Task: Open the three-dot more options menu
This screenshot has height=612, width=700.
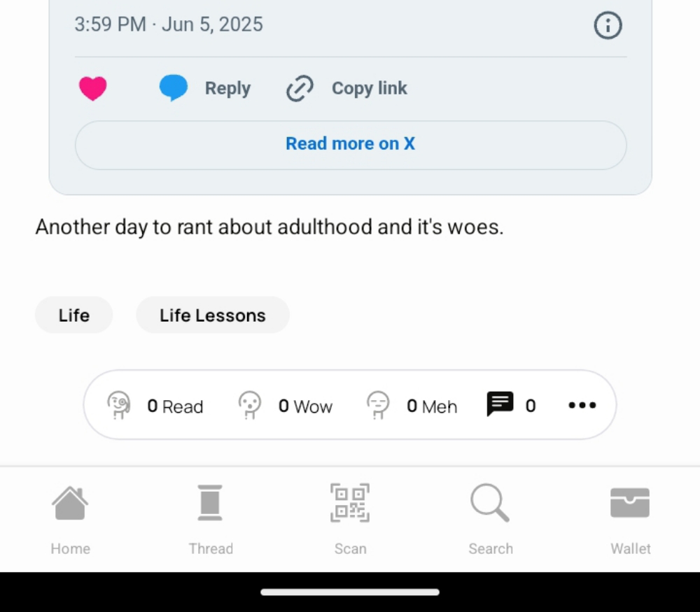Action: [x=582, y=405]
